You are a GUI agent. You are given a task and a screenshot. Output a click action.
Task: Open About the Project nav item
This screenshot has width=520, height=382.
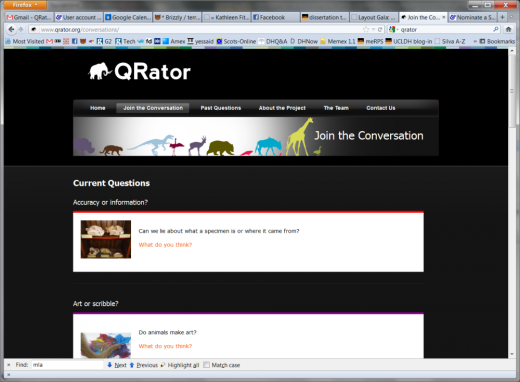(282, 108)
